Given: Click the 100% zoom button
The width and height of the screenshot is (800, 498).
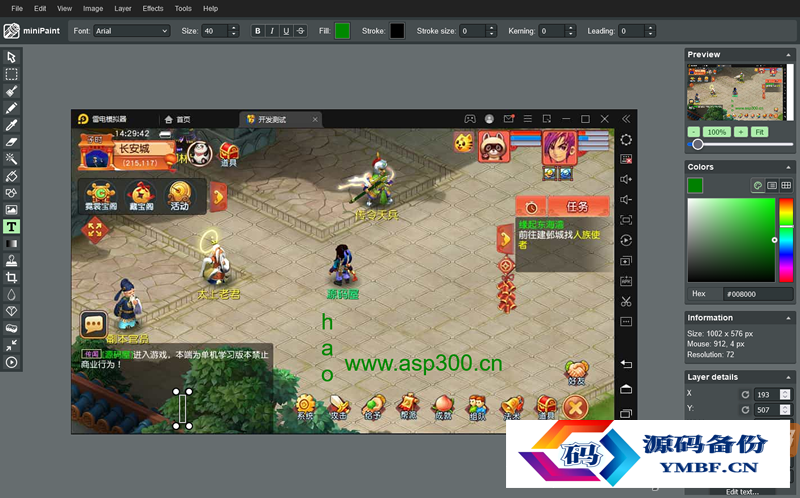Looking at the screenshot, I should point(716,132).
